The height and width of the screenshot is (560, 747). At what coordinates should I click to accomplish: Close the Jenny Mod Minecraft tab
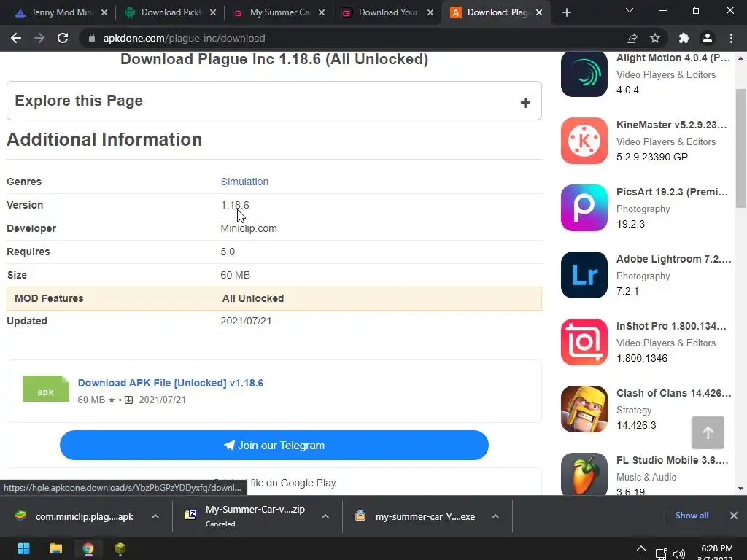tap(104, 12)
